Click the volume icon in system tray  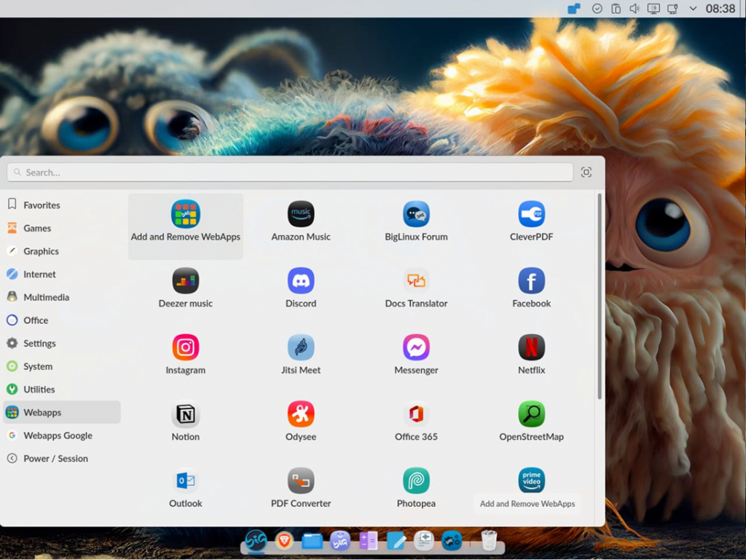point(635,9)
